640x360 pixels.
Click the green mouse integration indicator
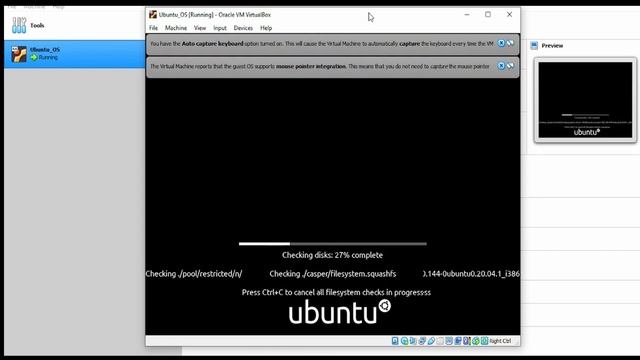[x=476, y=341]
